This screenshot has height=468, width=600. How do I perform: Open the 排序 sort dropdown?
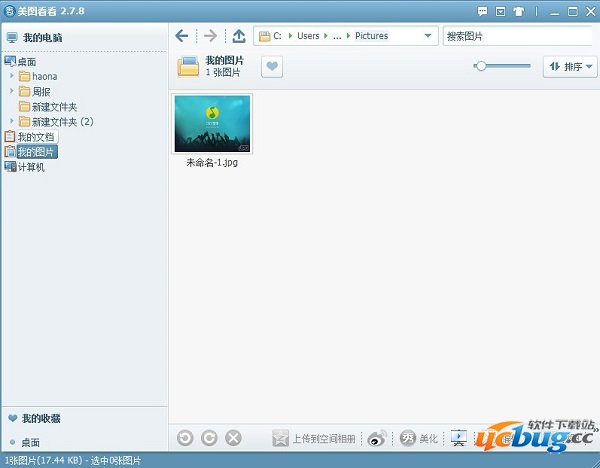click(x=570, y=67)
